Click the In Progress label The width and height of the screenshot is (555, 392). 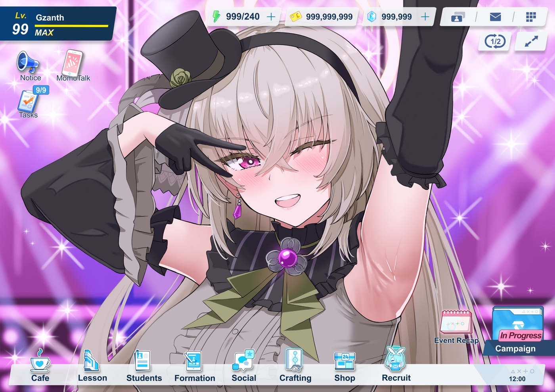click(521, 335)
